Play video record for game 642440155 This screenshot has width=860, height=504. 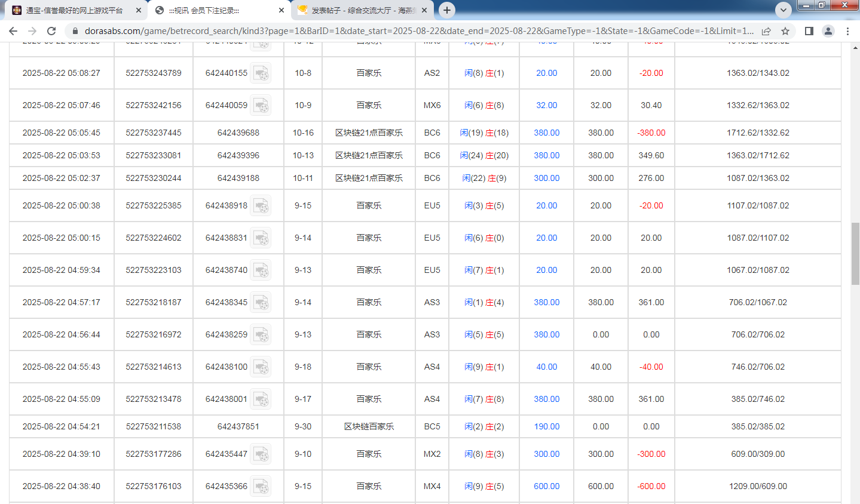pos(261,73)
